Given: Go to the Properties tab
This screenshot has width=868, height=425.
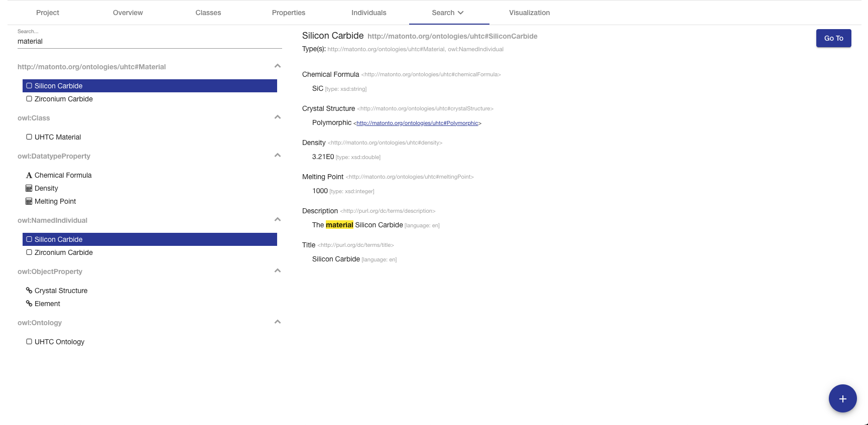Looking at the screenshot, I should click(x=289, y=13).
